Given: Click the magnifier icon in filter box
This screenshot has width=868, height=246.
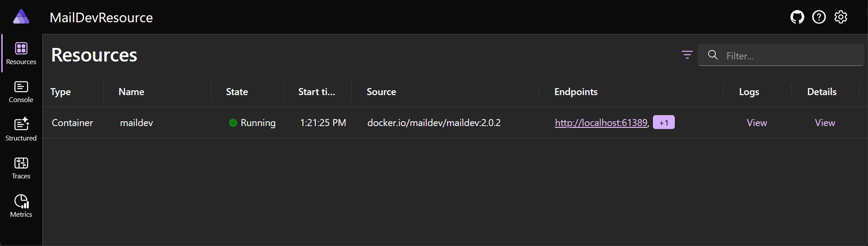Looking at the screenshot, I should pyautogui.click(x=713, y=55).
